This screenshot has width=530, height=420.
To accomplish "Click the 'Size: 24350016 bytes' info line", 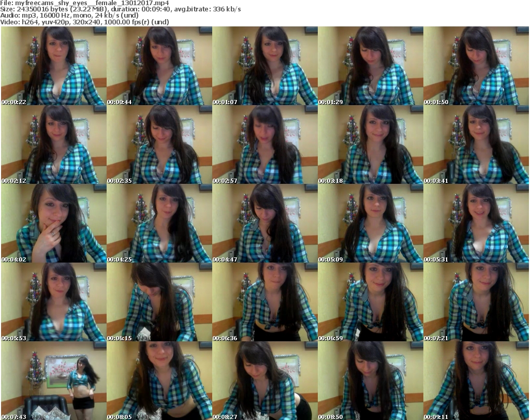I will 121,9.
